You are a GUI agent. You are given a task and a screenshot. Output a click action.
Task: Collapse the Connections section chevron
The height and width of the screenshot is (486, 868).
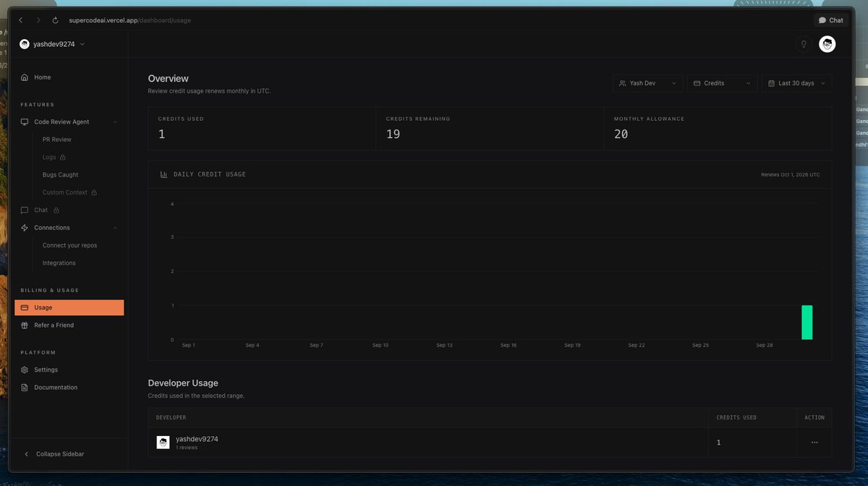[x=115, y=228]
